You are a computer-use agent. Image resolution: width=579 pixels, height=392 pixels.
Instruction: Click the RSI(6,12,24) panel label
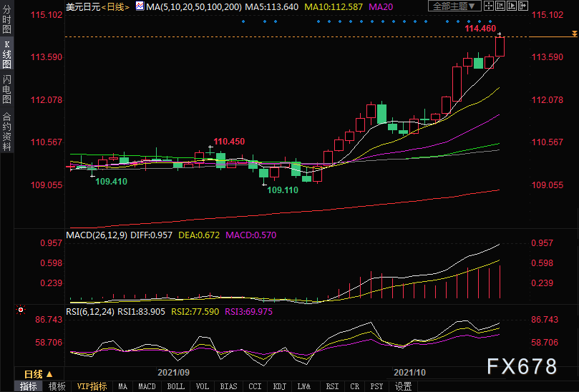[x=90, y=312]
